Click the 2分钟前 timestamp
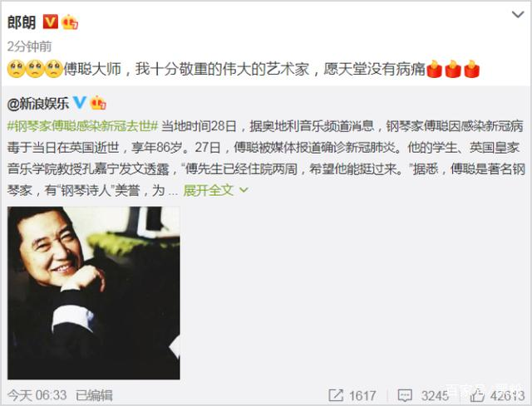 [x=30, y=46]
